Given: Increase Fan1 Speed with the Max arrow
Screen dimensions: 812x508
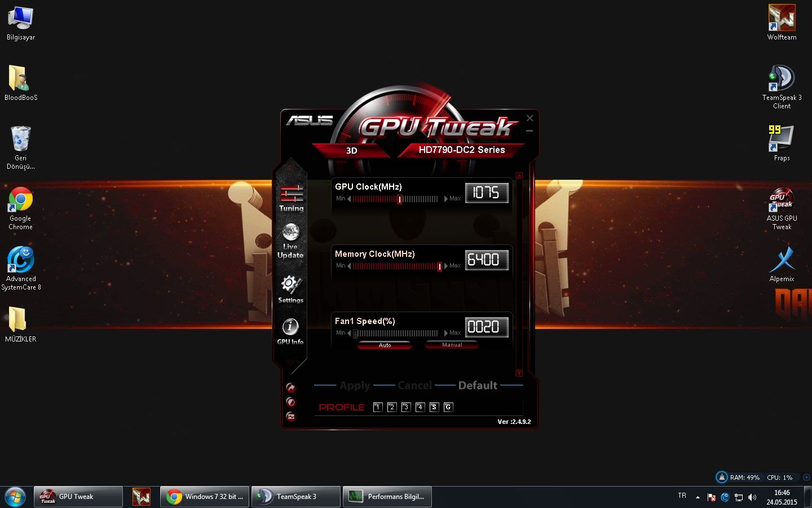Looking at the screenshot, I should click(x=446, y=333).
